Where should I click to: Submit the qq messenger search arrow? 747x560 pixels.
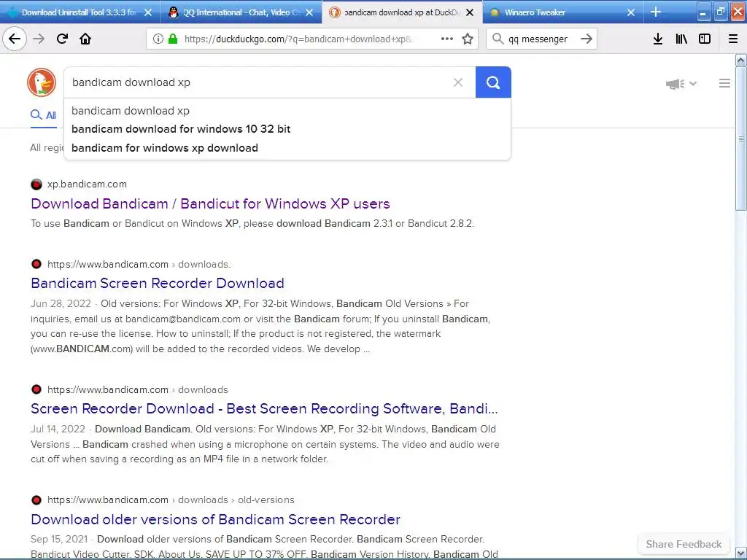pos(587,39)
